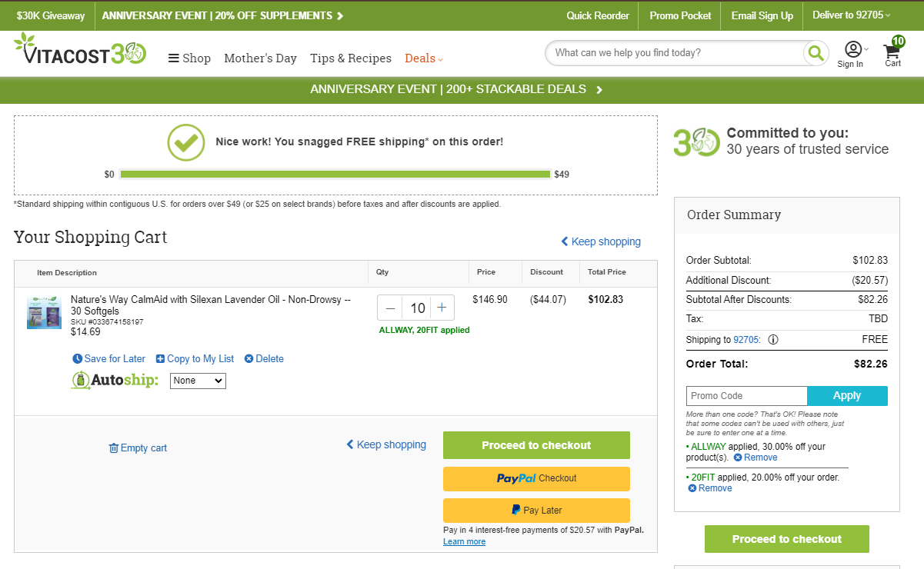Expand the Deals dropdown menu
The height and width of the screenshot is (569, 924).
pos(424,58)
